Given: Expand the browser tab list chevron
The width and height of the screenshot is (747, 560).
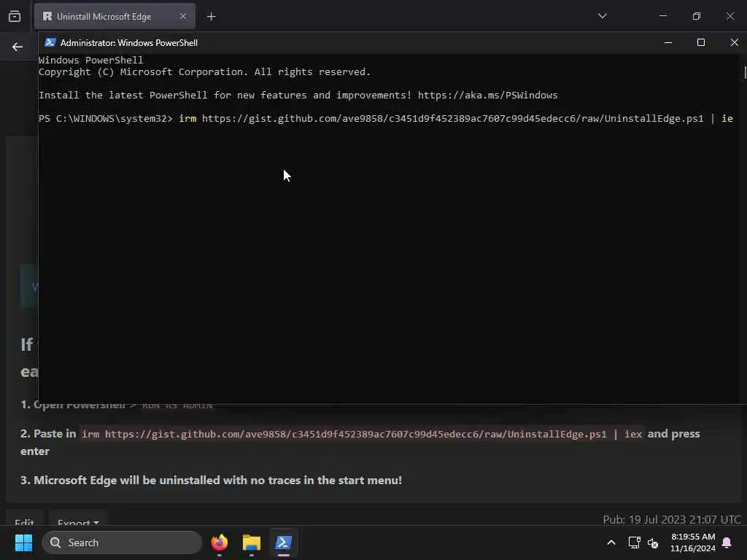Looking at the screenshot, I should click(602, 16).
